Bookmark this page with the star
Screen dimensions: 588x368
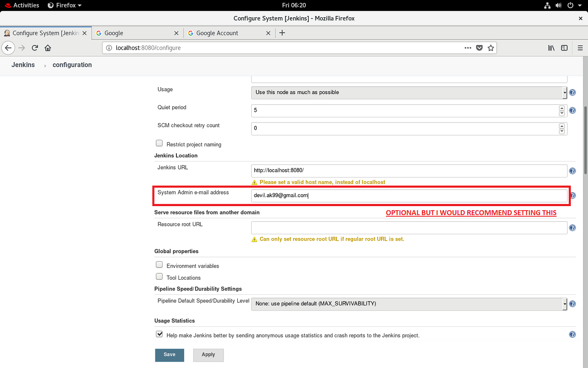(x=491, y=48)
